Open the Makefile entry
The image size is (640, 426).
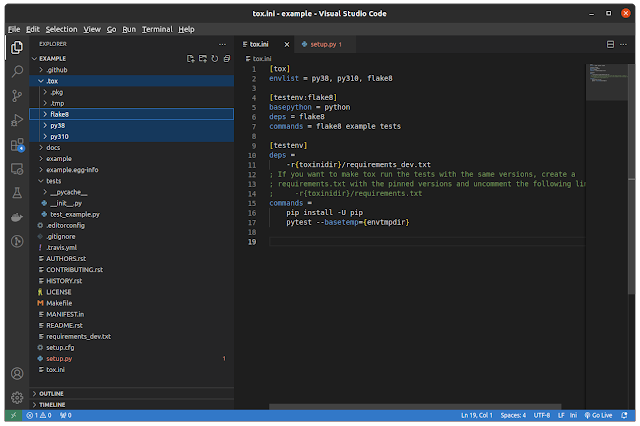coord(131,303)
